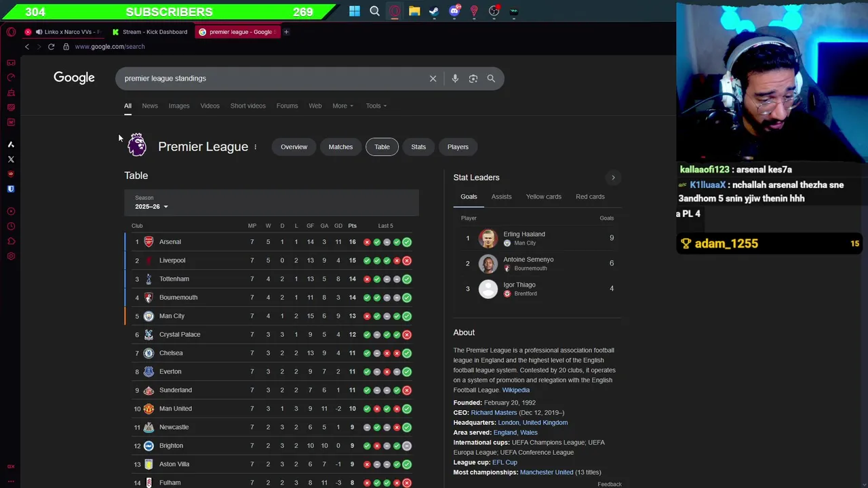Start Google voice search microphone
This screenshot has height=488, width=868.
(455, 79)
